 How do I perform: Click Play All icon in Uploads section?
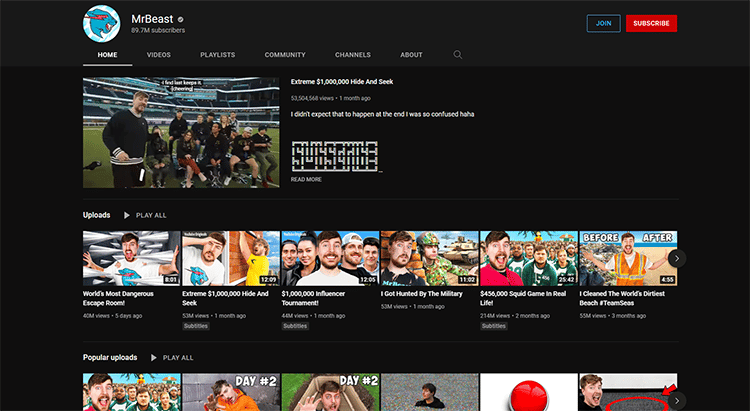click(127, 215)
